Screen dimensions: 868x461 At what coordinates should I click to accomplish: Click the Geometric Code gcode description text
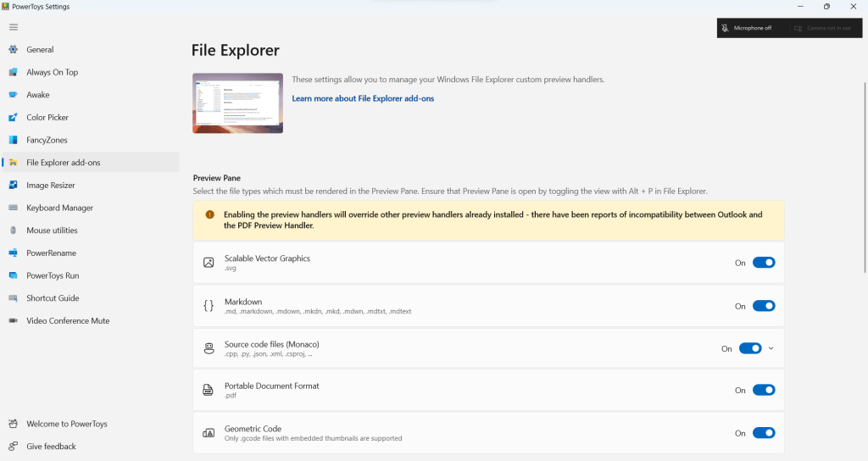pyautogui.click(x=314, y=438)
